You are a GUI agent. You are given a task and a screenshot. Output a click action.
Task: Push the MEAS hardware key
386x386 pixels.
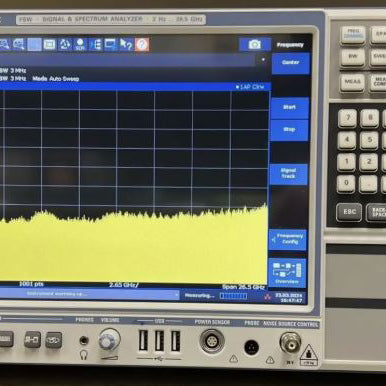click(x=352, y=82)
